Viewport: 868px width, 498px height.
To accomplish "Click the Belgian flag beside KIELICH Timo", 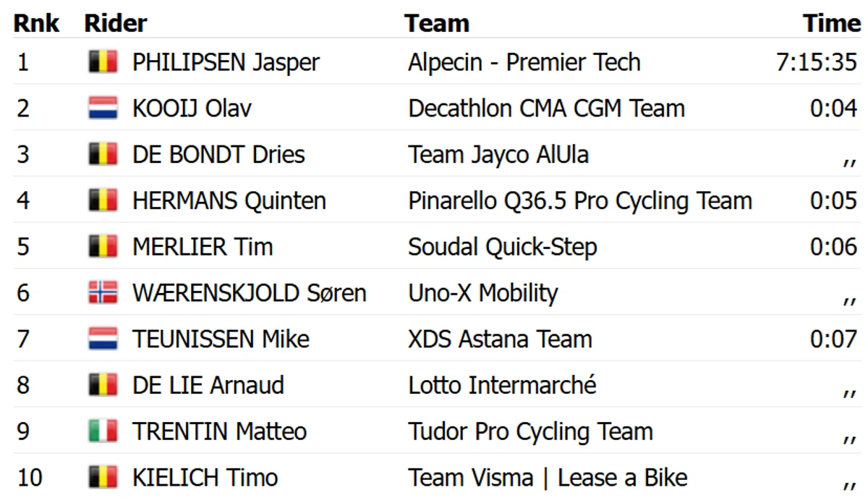I will 103,477.
